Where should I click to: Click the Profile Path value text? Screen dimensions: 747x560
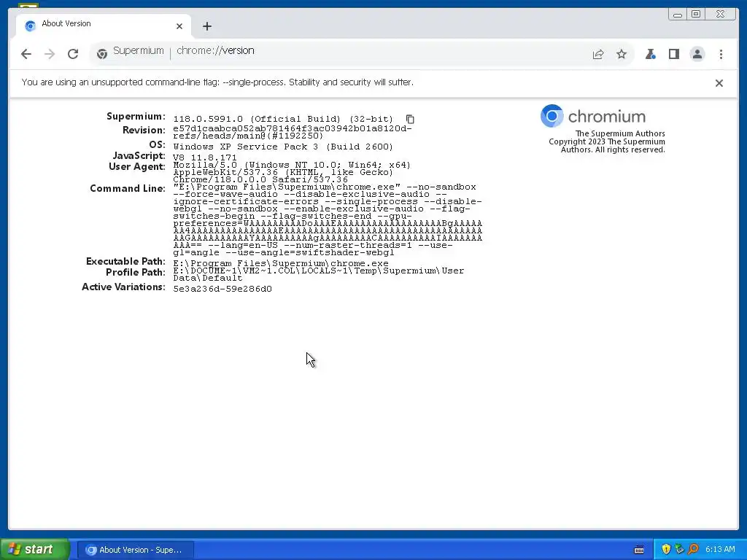pos(318,274)
